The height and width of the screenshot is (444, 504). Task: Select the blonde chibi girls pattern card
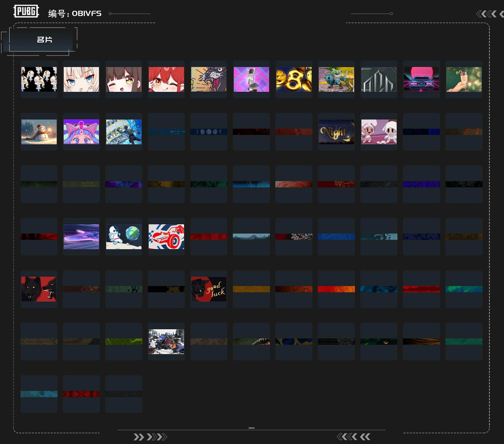coord(39,79)
